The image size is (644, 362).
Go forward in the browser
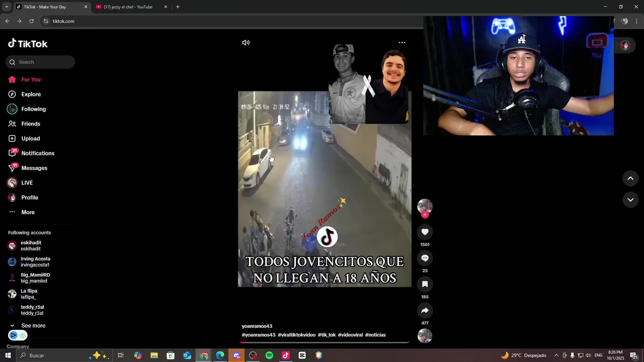(19, 21)
